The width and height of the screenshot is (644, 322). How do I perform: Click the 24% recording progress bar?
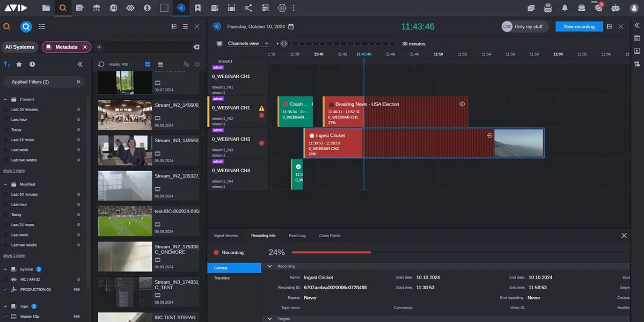click(x=457, y=252)
